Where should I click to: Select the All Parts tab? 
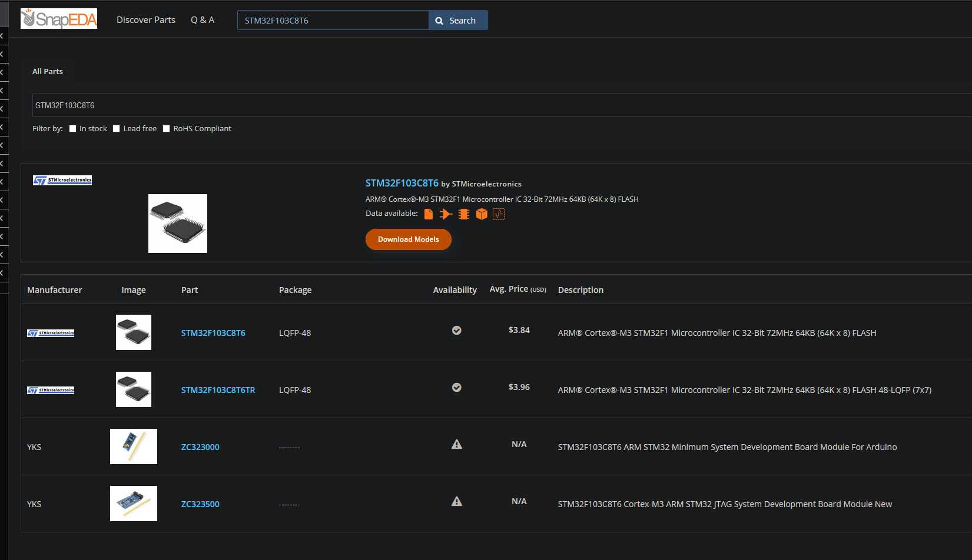48,71
